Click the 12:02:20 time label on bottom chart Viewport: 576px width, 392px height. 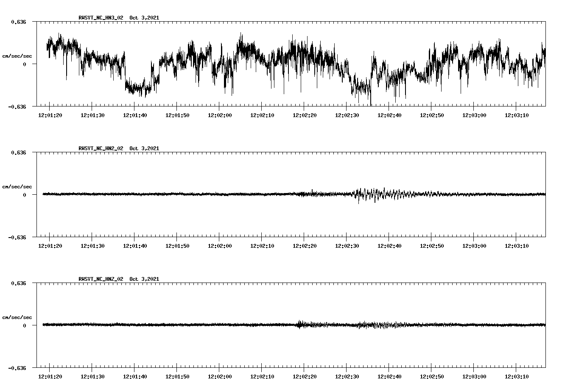click(305, 377)
